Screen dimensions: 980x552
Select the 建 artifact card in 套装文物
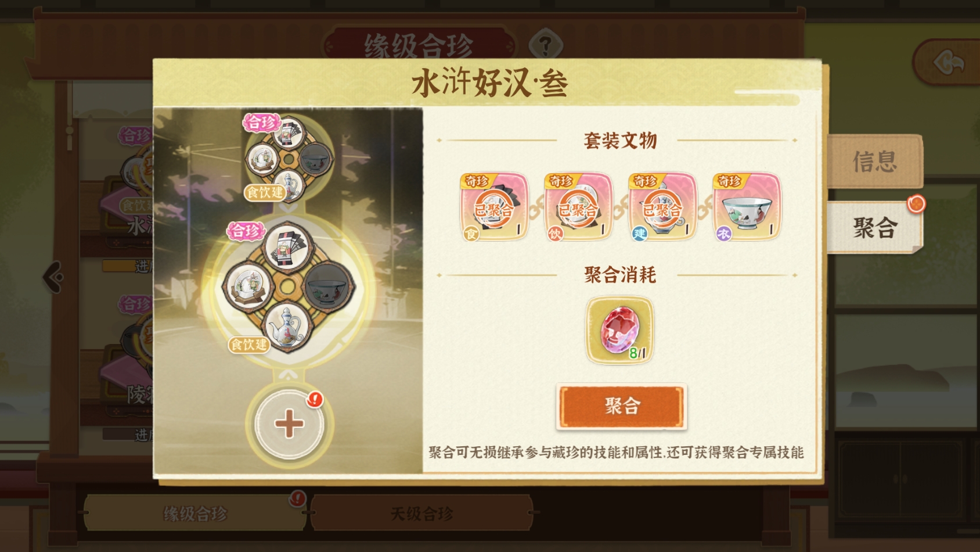(662, 207)
